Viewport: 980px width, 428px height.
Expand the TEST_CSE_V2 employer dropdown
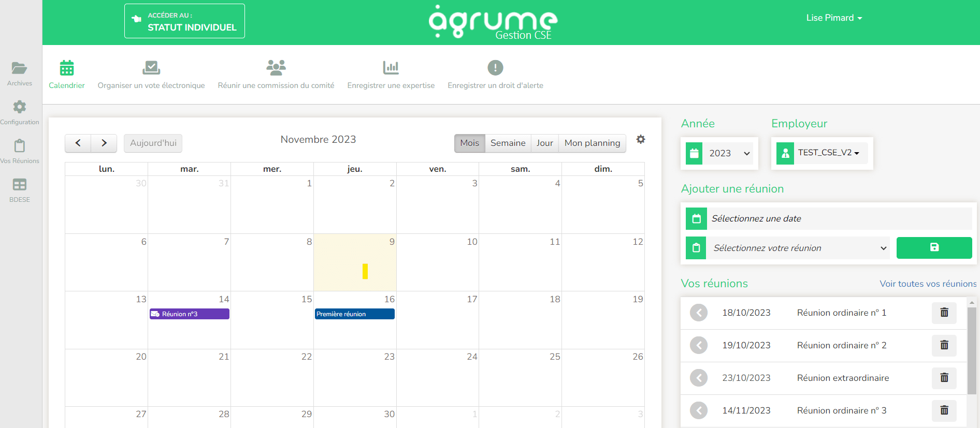pos(828,153)
